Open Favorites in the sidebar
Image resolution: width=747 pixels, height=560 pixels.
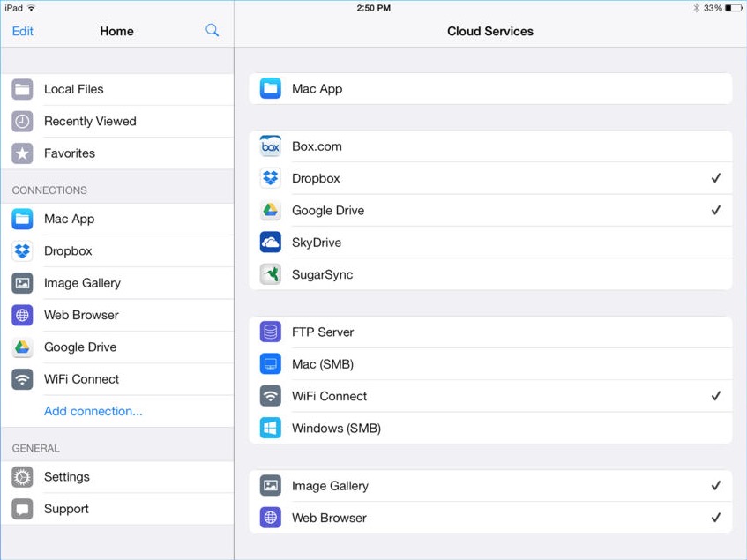coord(117,153)
